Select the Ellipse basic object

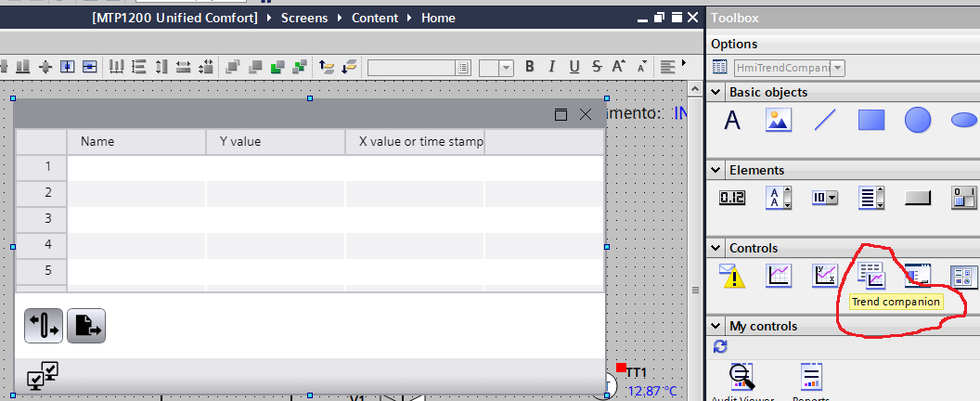pos(963,120)
